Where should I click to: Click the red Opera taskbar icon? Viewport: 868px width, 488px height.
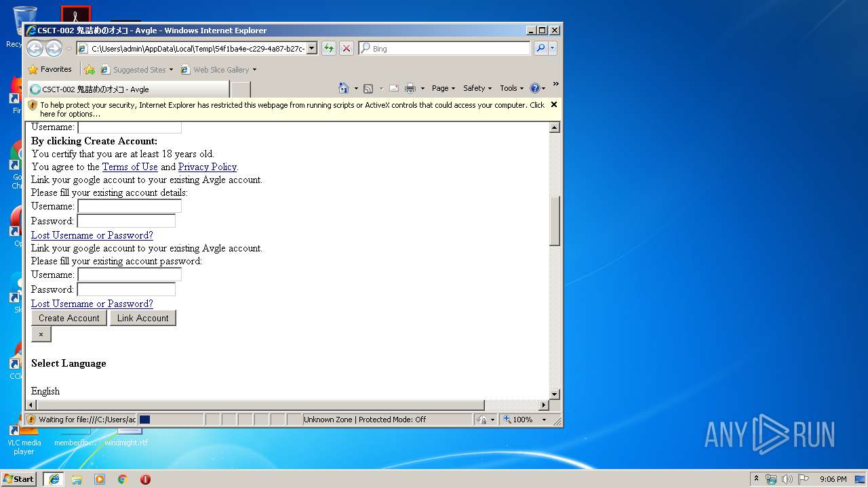click(x=145, y=479)
